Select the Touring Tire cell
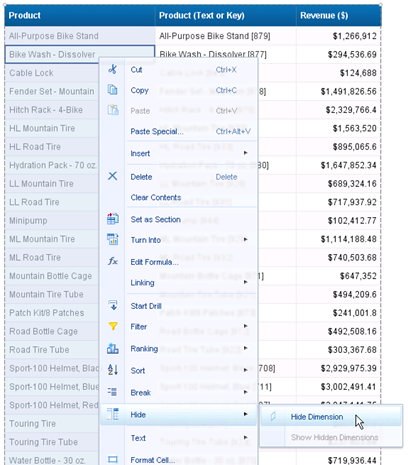This screenshot has width=408, height=465. click(52, 424)
